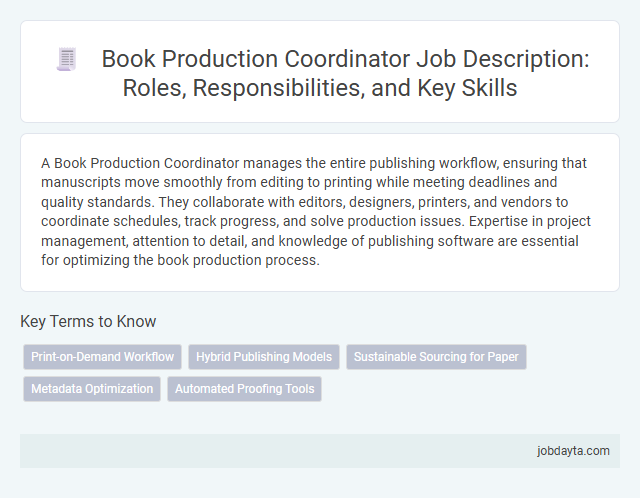Click the Book Production Coordinator Job Description title
640x498 pixels.
coord(345,73)
